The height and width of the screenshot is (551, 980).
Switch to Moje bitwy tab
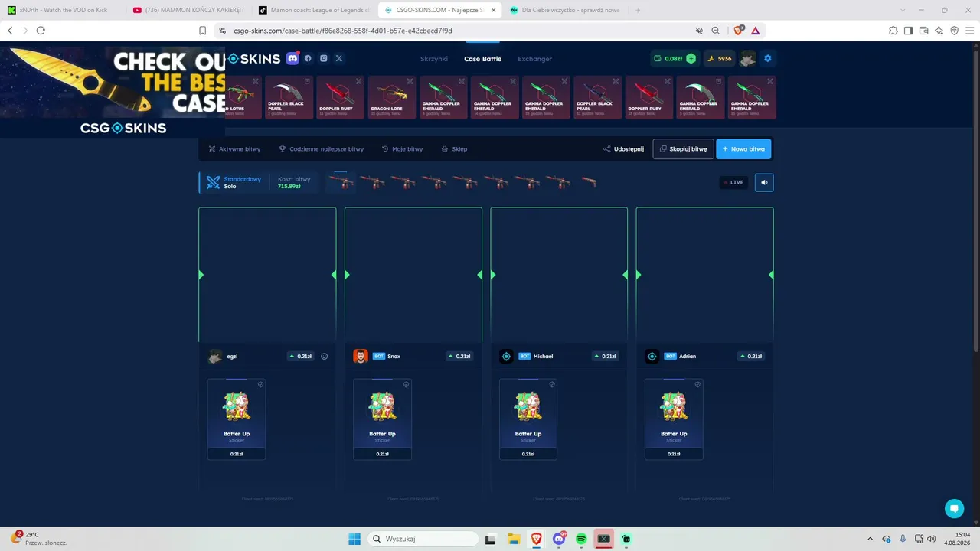[x=402, y=149]
